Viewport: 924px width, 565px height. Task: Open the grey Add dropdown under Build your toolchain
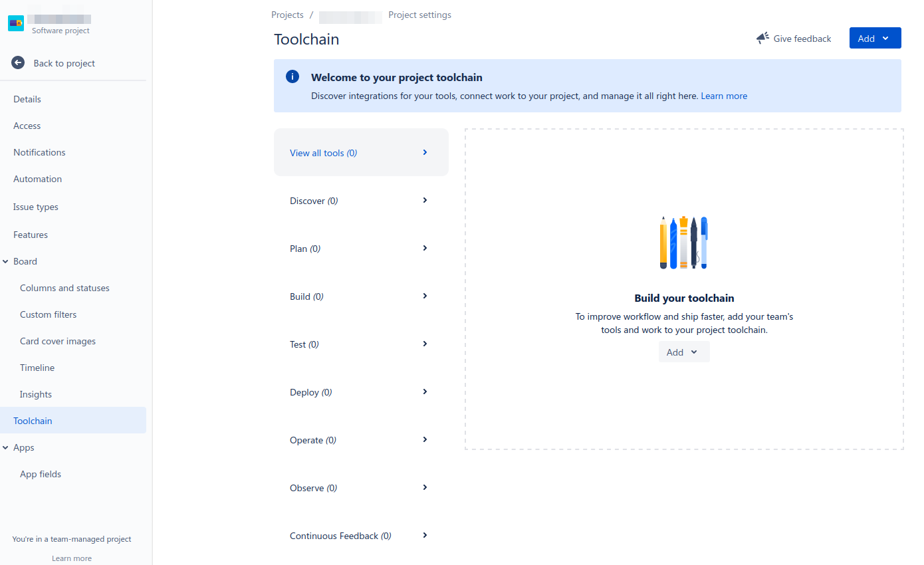pos(684,352)
